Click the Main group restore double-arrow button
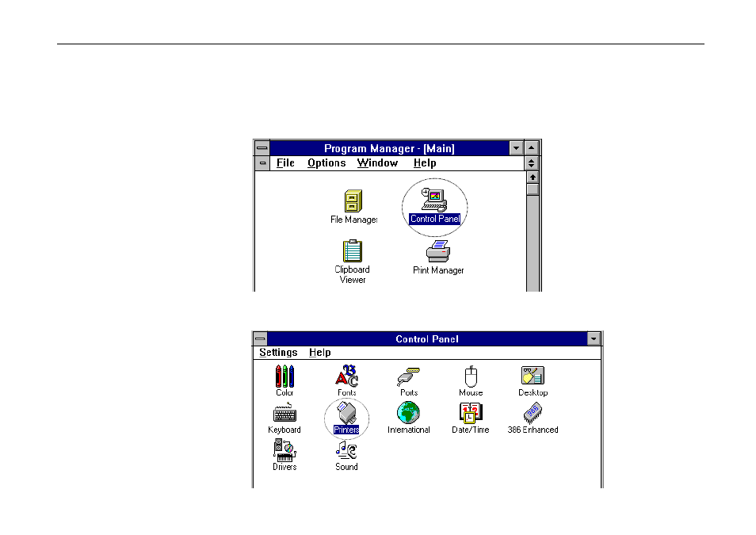The height and width of the screenshot is (535, 756). (531, 163)
